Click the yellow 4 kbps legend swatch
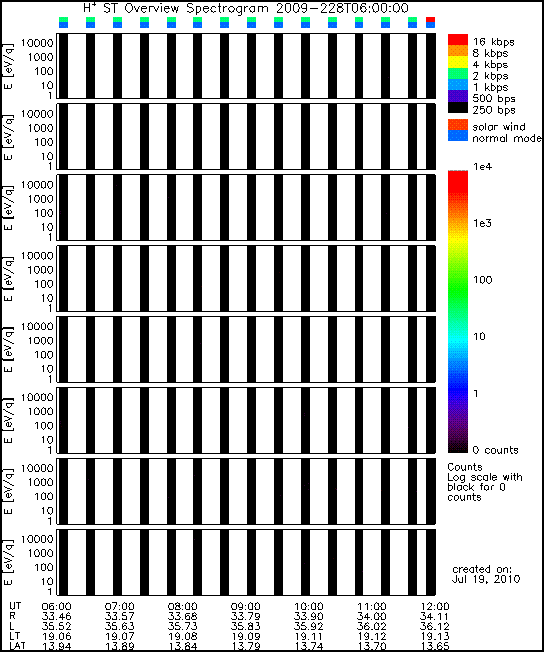This screenshot has width=544, height=652. pos(457,62)
